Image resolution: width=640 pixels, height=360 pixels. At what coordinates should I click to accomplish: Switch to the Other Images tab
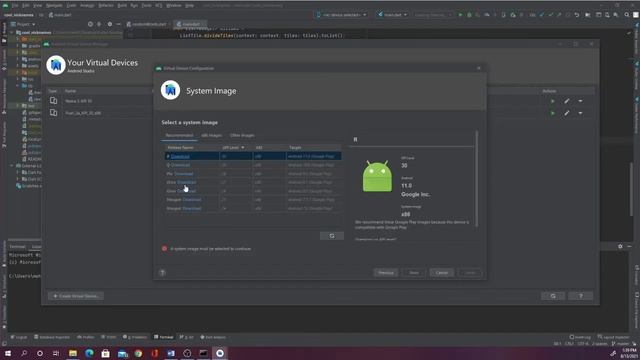tap(242, 136)
